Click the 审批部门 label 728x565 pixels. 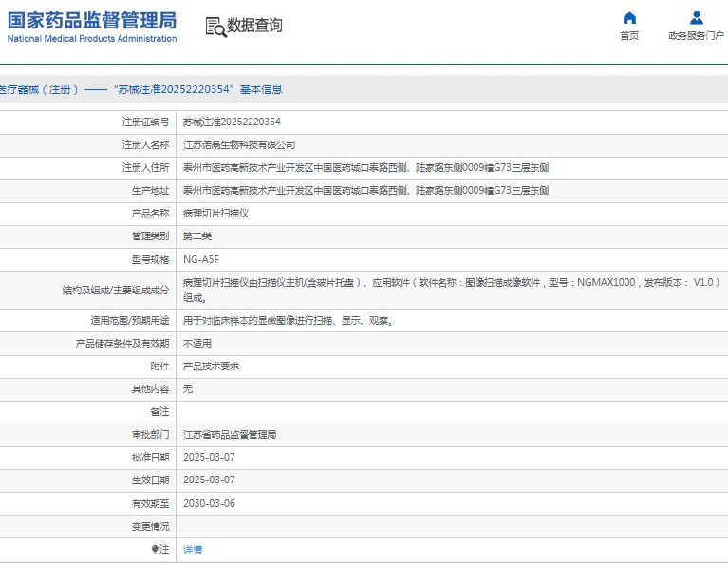[x=150, y=435]
